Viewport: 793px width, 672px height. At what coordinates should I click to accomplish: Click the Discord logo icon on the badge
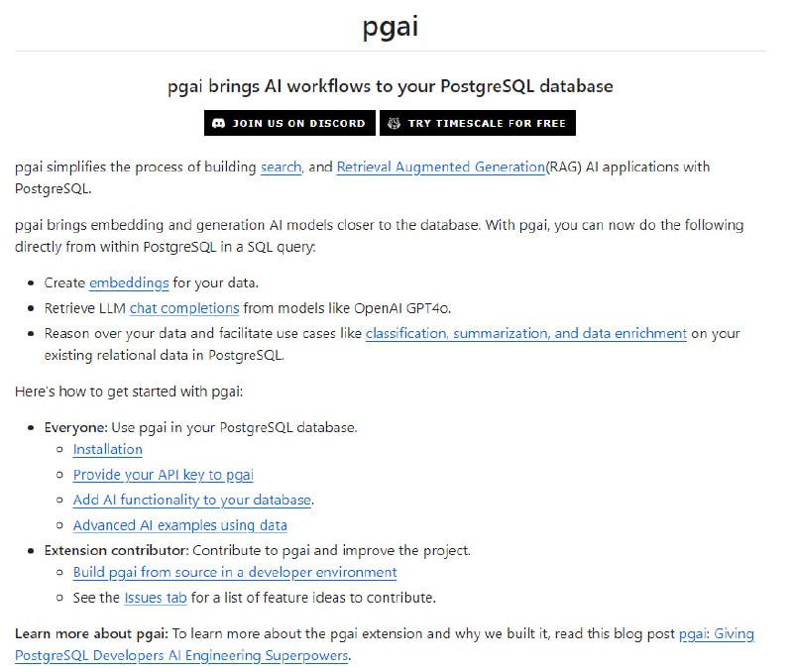219,123
